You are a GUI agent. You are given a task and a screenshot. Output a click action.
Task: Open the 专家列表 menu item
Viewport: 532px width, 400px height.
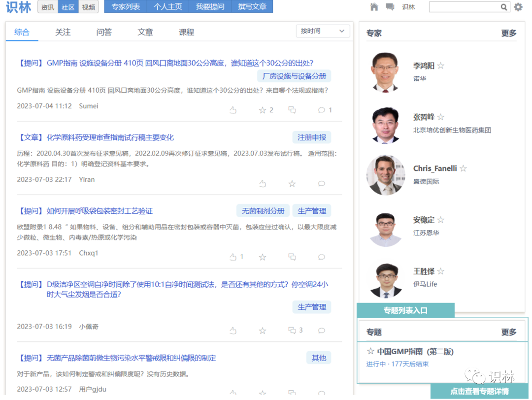[x=126, y=7]
